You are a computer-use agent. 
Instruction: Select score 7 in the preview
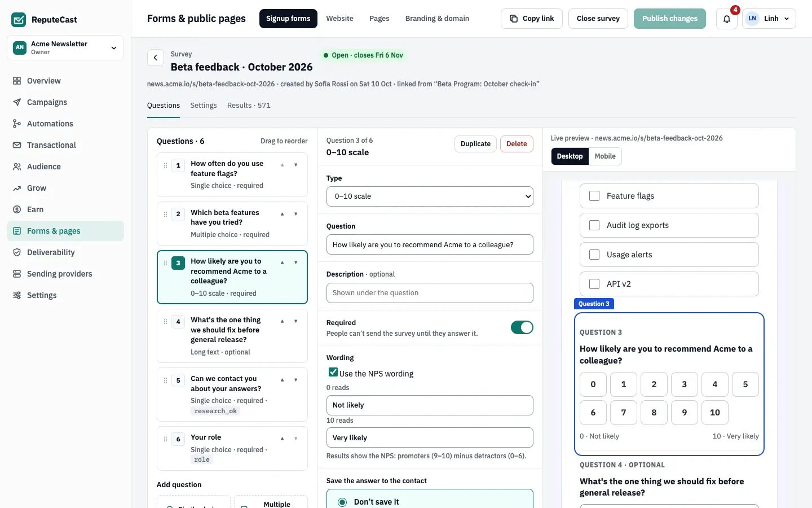pyautogui.click(x=624, y=413)
